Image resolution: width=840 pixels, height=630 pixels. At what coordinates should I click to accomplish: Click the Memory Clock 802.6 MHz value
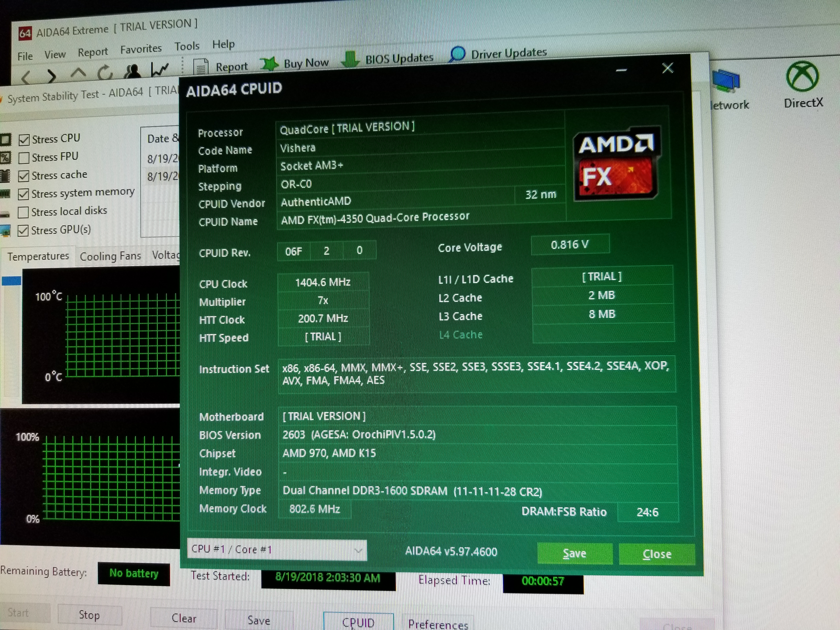(314, 509)
